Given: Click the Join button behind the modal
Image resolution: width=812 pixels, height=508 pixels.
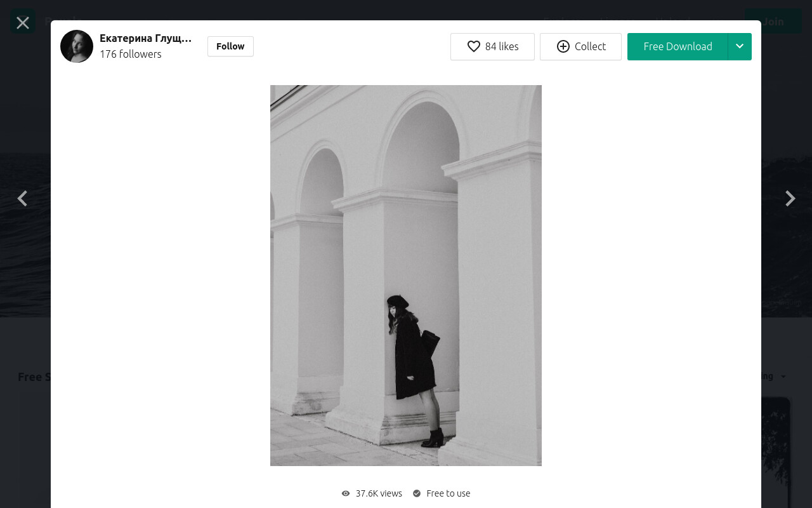Looking at the screenshot, I should click(773, 21).
